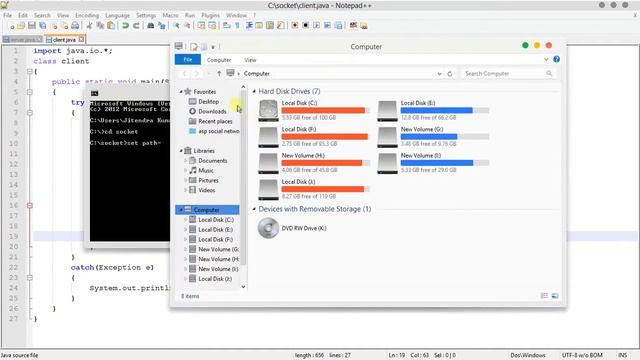
Task: Click the black Stop Recording macro icon
Action: tap(305, 26)
